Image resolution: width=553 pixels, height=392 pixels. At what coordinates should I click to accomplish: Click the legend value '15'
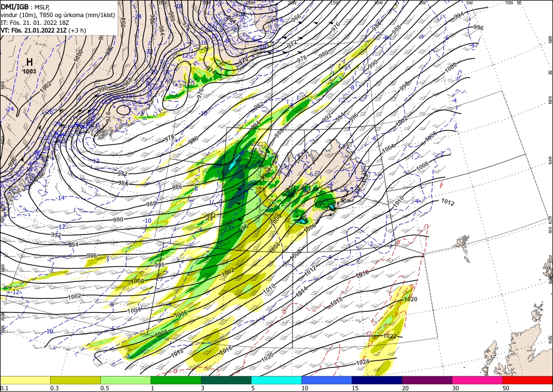pyautogui.click(x=355, y=388)
